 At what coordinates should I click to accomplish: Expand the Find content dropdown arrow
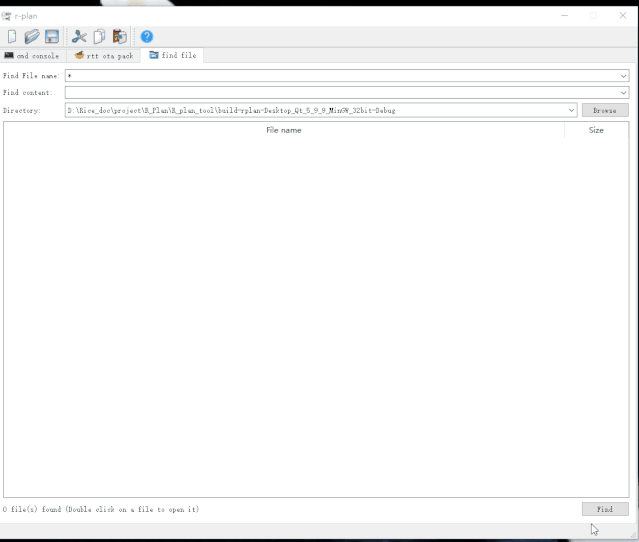623,93
